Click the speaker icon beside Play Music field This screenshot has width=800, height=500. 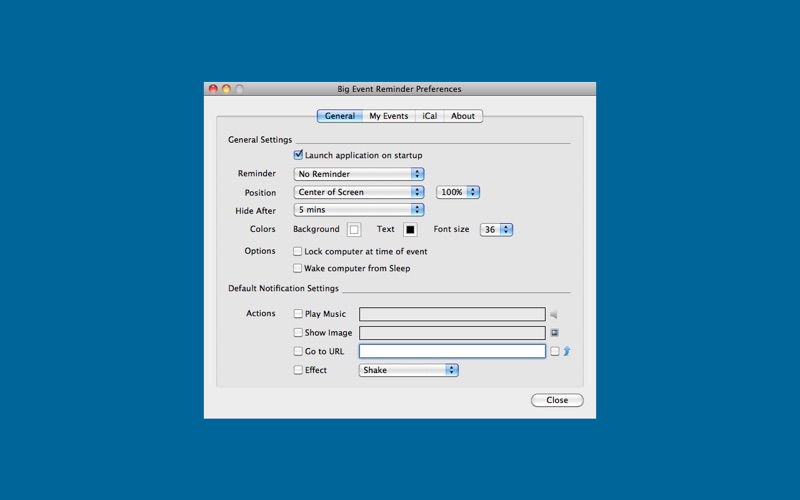point(554,314)
